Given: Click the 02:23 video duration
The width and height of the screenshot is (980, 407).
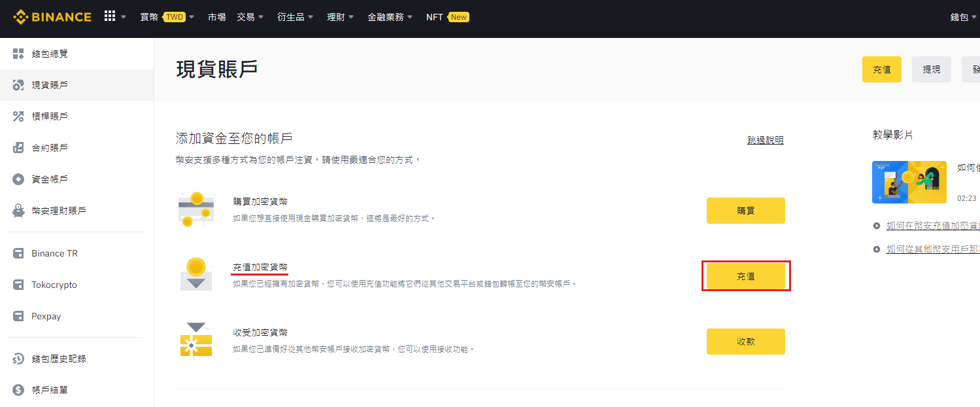Looking at the screenshot, I should (967, 198).
